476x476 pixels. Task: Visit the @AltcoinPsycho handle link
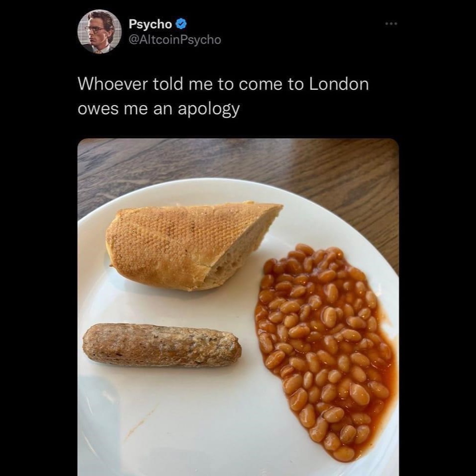click(175, 40)
